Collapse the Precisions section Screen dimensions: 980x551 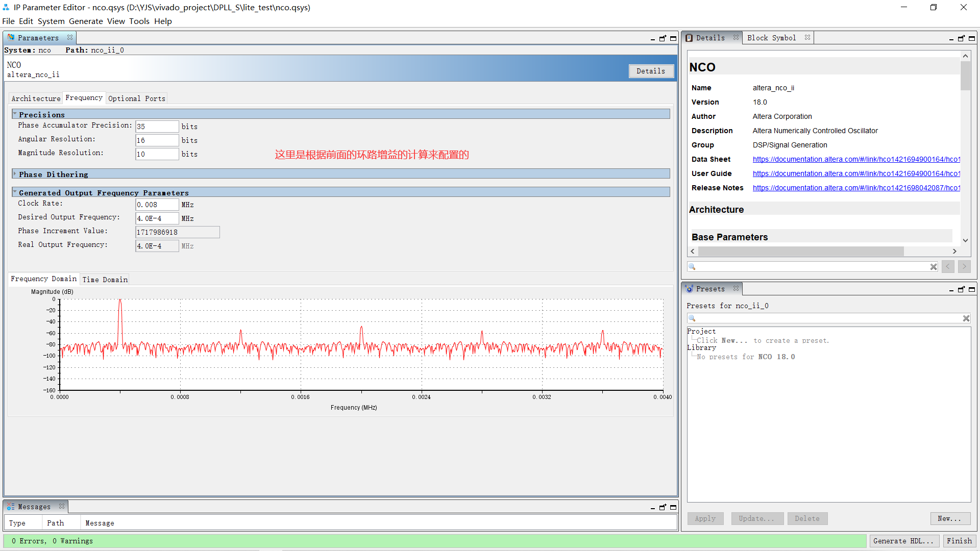click(x=15, y=114)
